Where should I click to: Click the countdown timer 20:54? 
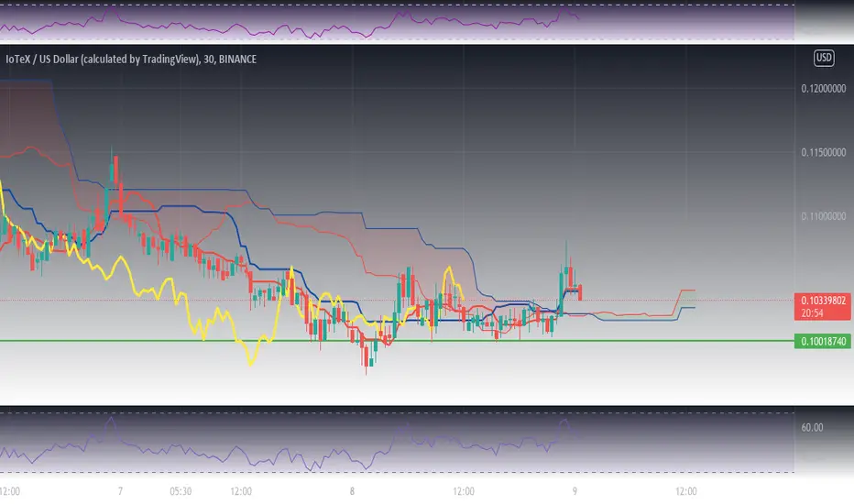click(x=812, y=312)
